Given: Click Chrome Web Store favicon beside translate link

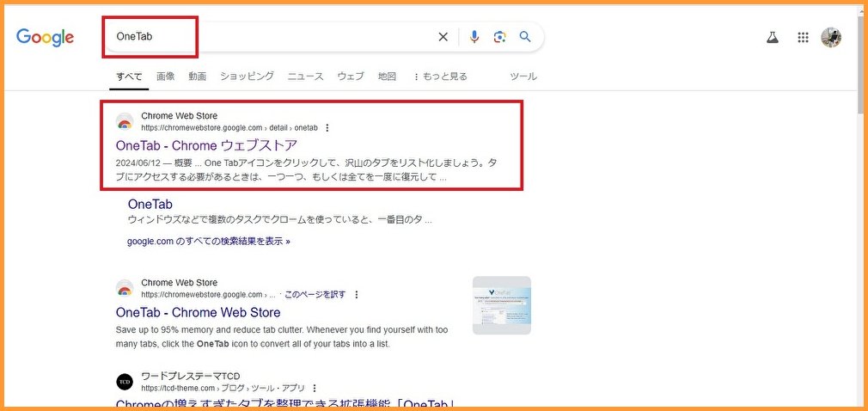Looking at the screenshot, I should click(x=125, y=288).
